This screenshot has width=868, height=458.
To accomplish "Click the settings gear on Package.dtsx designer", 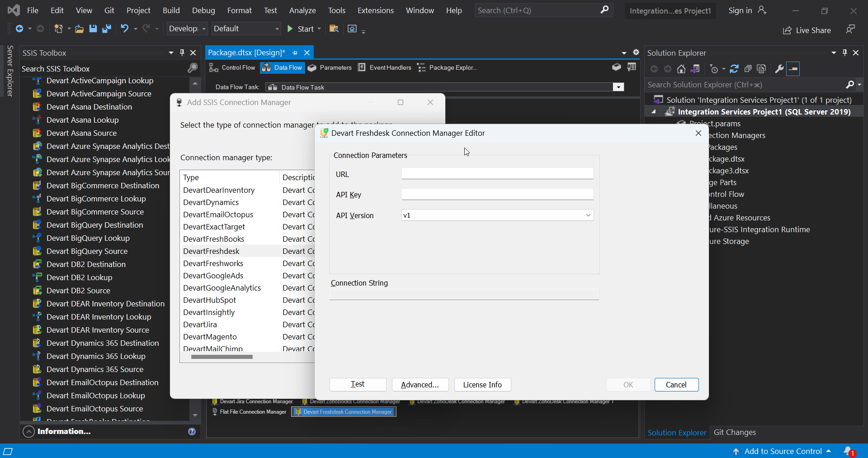I will click(x=636, y=52).
